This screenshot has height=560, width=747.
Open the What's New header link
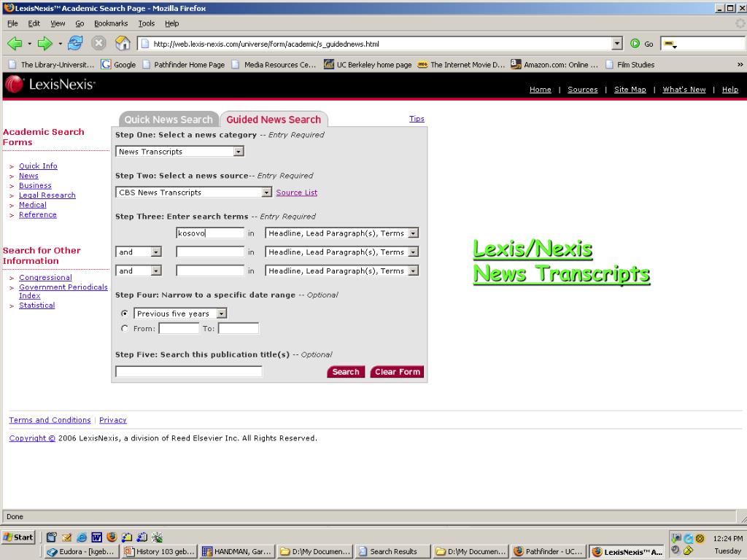click(x=684, y=90)
